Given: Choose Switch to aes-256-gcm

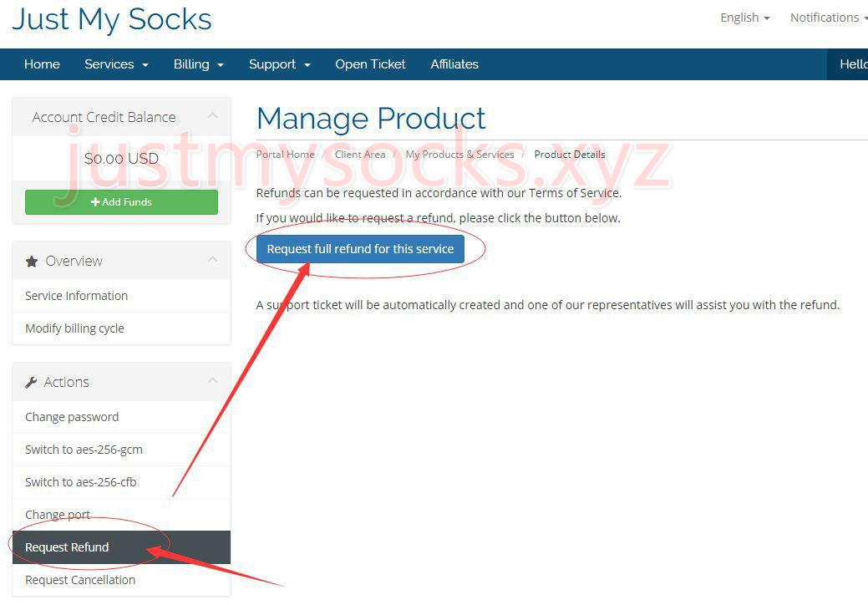Looking at the screenshot, I should pos(121,450).
